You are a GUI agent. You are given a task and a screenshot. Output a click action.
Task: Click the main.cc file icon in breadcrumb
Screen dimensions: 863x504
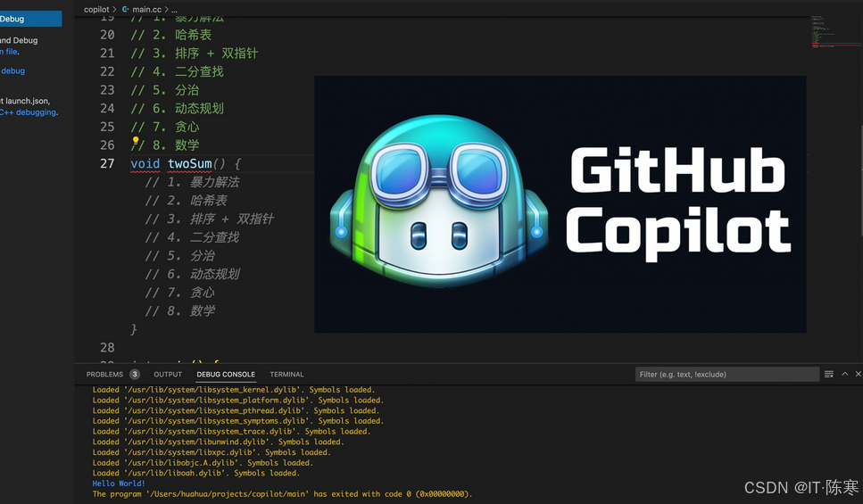(x=126, y=9)
